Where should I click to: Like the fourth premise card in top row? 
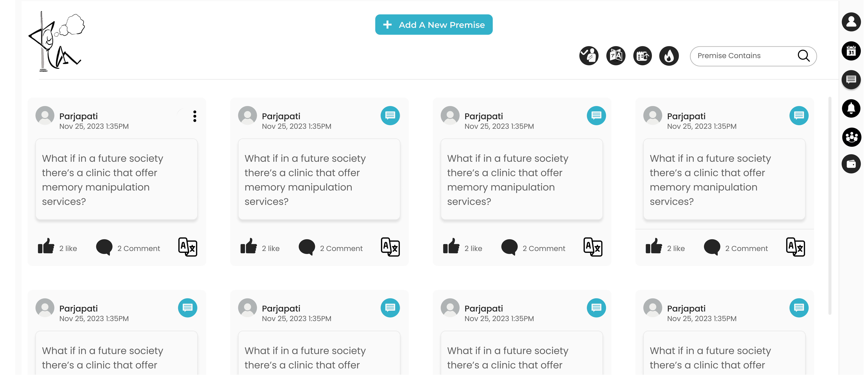(654, 247)
